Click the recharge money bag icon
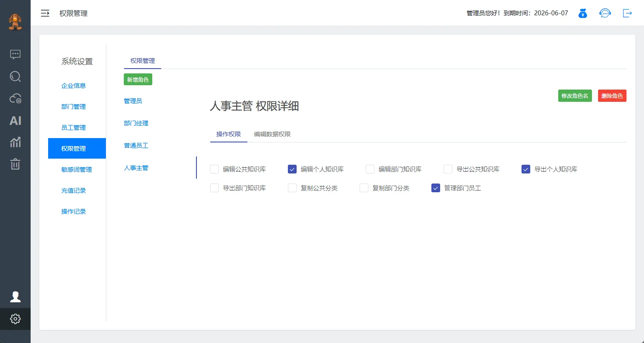 (582, 13)
